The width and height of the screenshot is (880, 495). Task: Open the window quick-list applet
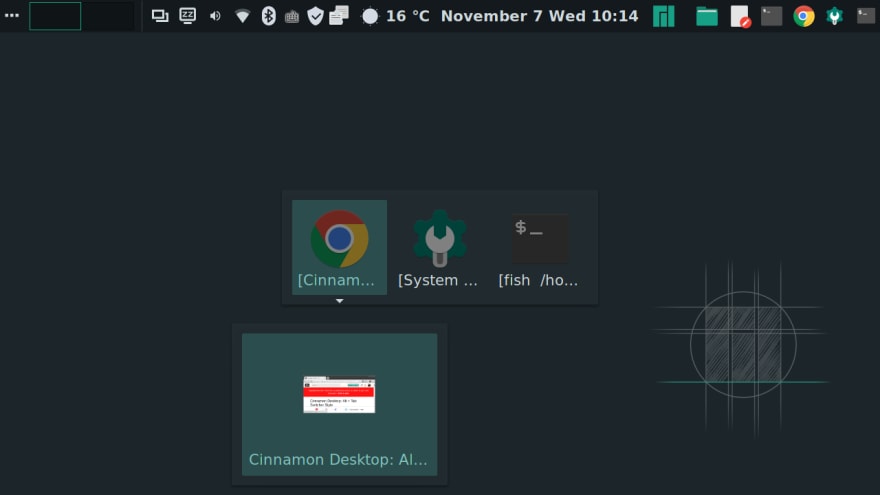click(160, 16)
